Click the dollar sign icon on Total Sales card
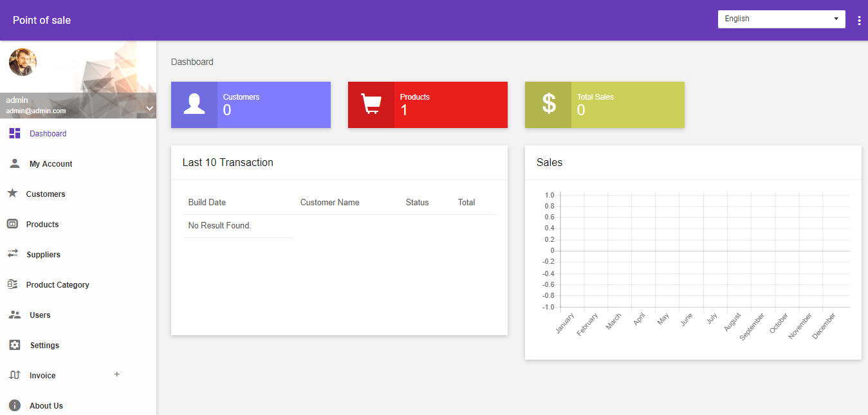Image resolution: width=868 pixels, height=415 pixels. [548, 104]
